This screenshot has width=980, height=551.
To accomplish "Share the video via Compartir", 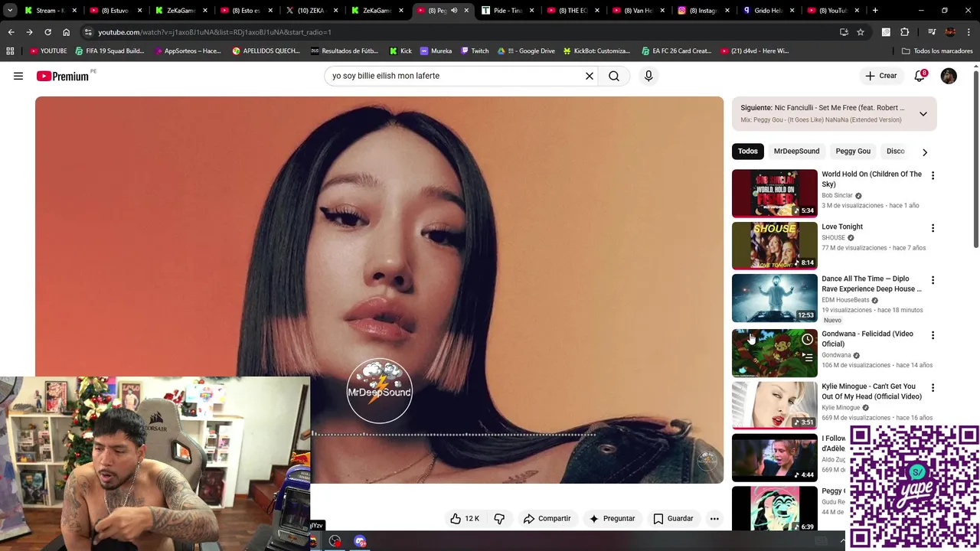I will tap(547, 518).
